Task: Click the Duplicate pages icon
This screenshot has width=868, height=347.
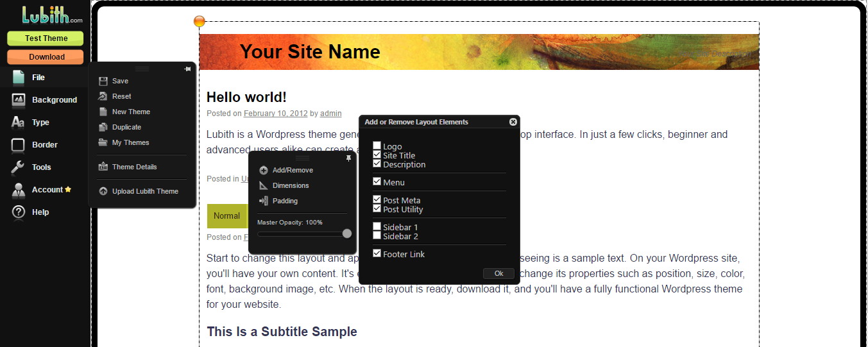Action: pyautogui.click(x=103, y=127)
